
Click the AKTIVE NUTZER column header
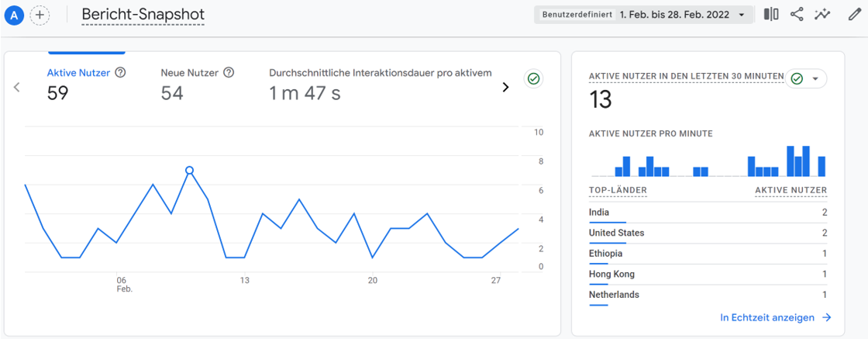pos(791,191)
